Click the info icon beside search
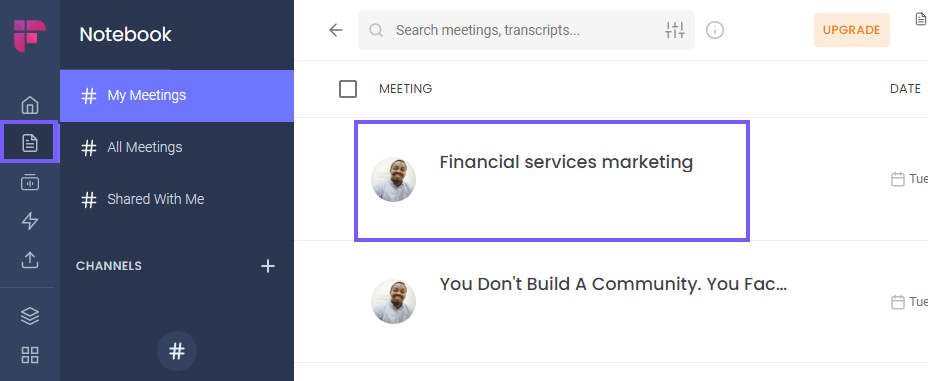 pos(715,30)
